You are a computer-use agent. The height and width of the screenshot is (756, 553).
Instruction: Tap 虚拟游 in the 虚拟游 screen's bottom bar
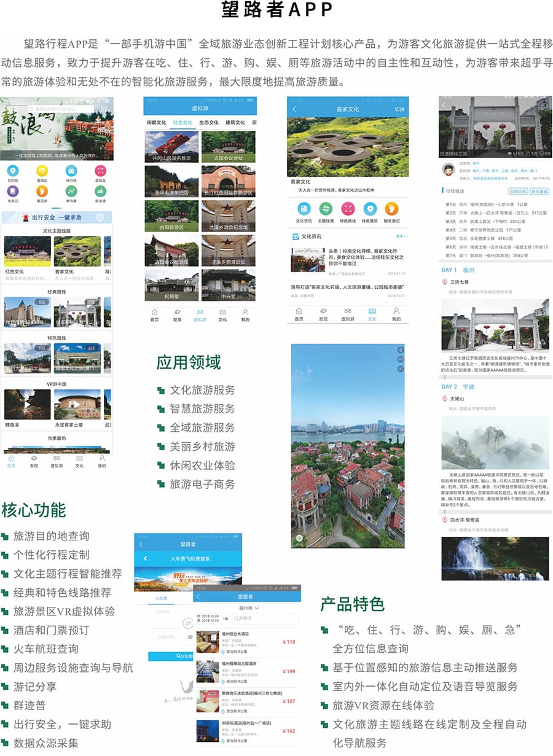tap(200, 315)
